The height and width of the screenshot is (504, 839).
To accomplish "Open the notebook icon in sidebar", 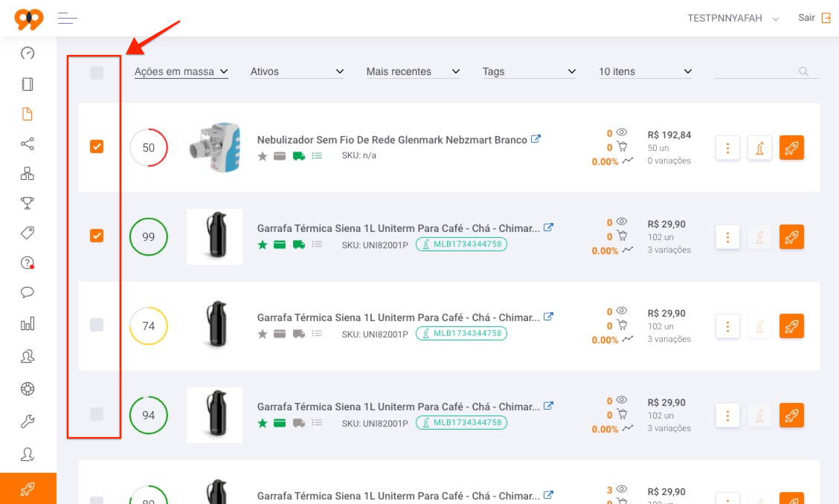I will [x=28, y=84].
